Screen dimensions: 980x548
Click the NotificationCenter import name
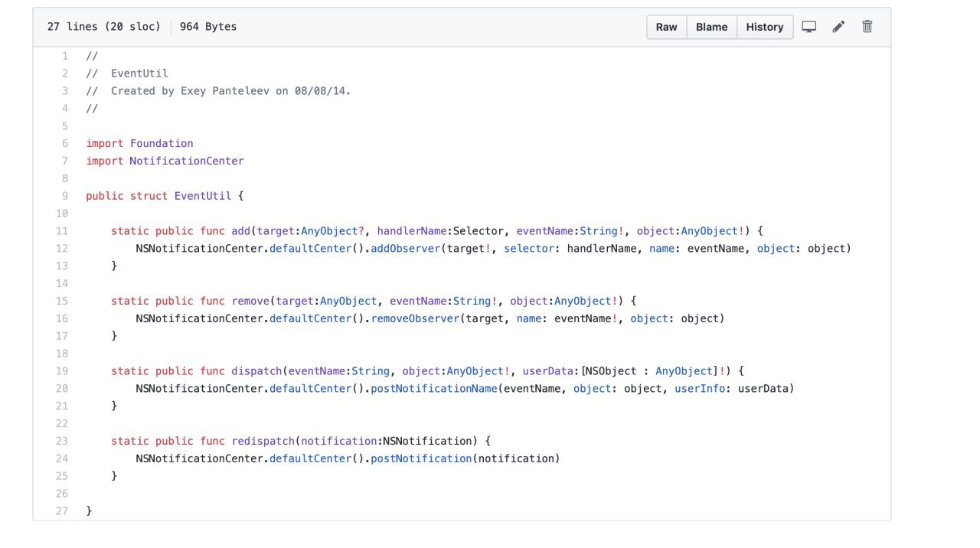click(186, 161)
